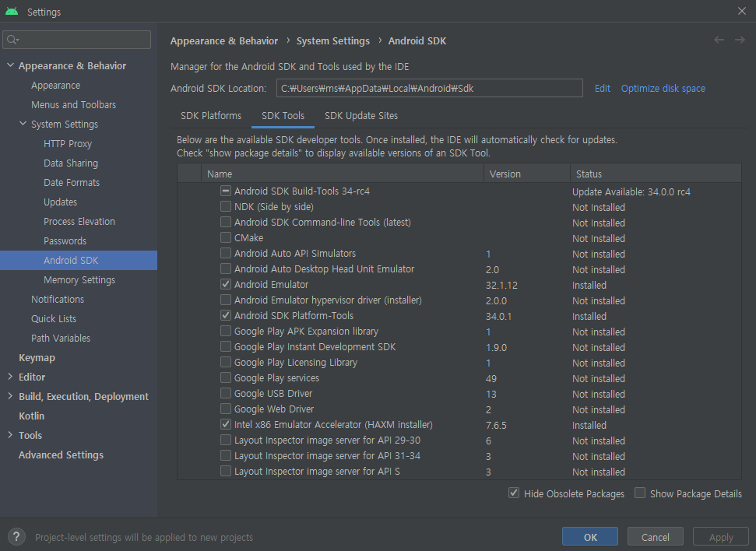Click the Apply button
Screen dimensions: 756x551
click(x=721, y=537)
